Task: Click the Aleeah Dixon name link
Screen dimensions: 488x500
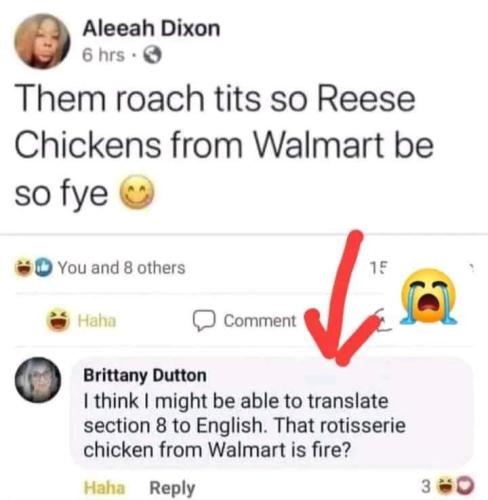Action: [151, 29]
